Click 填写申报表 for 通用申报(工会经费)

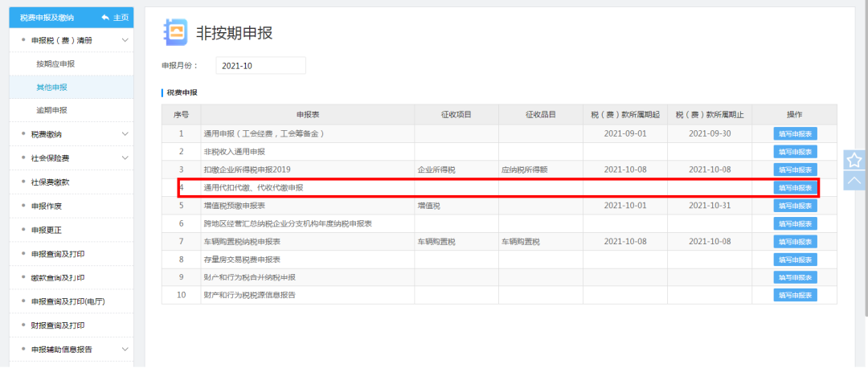pos(795,134)
